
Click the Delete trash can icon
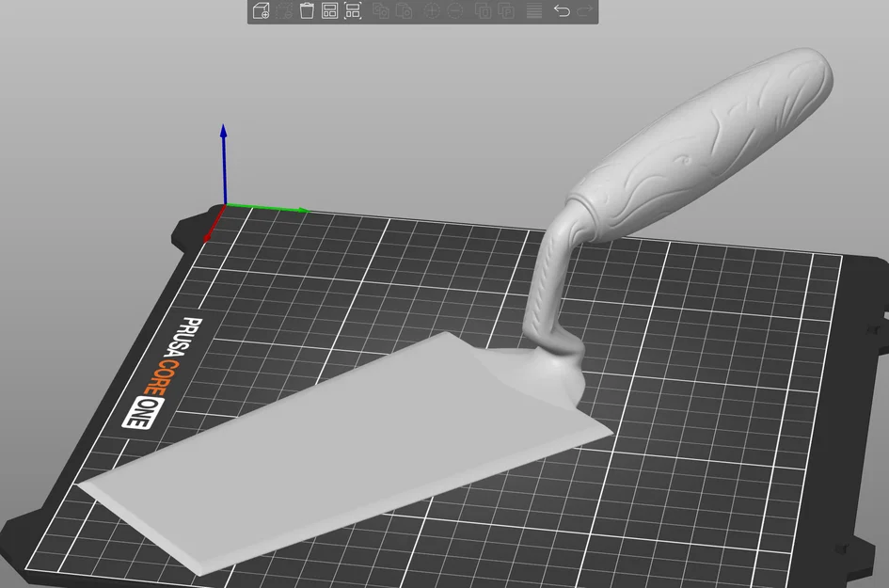click(x=307, y=10)
